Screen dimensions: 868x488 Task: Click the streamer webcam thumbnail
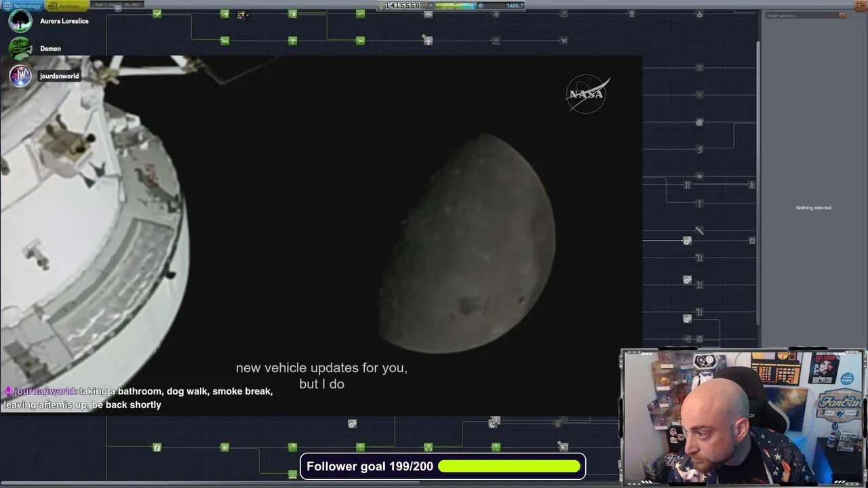point(743,418)
